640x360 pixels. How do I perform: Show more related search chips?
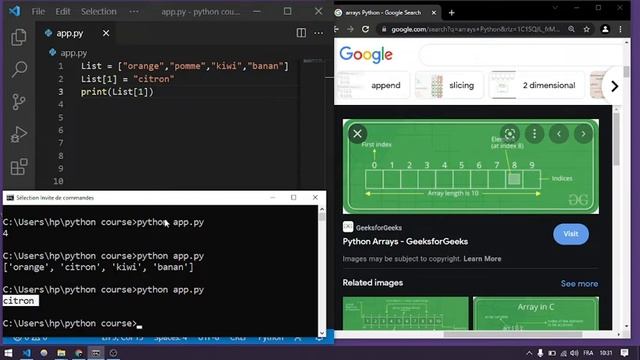[615, 86]
